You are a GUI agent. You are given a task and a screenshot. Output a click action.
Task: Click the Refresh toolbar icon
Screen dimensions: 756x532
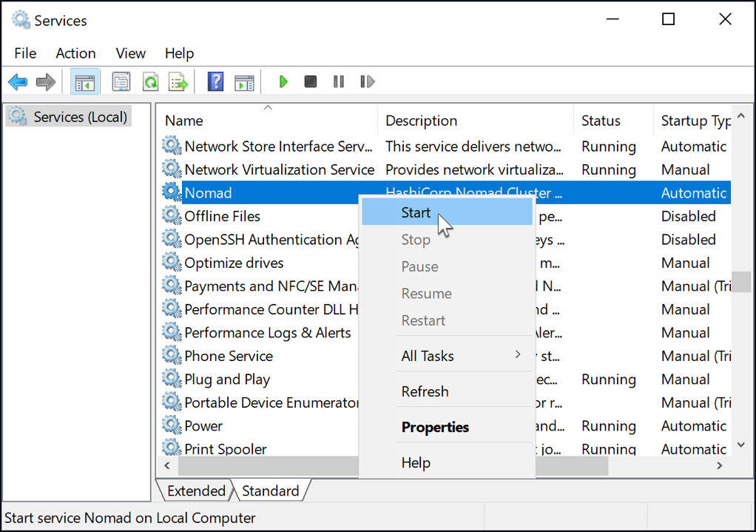(x=150, y=81)
